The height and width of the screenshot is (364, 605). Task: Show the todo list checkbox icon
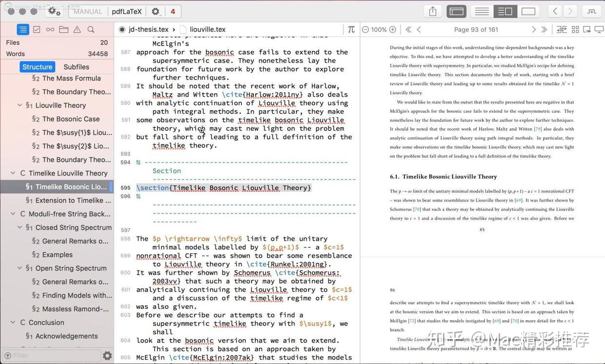(36, 29)
